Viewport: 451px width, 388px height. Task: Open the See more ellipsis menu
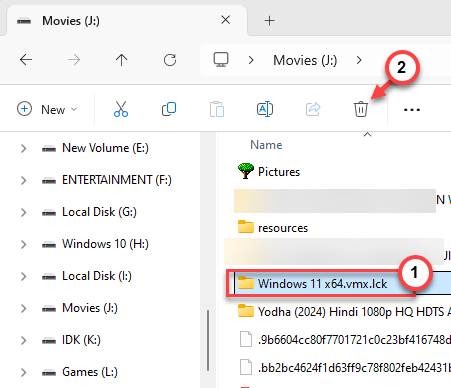(412, 109)
